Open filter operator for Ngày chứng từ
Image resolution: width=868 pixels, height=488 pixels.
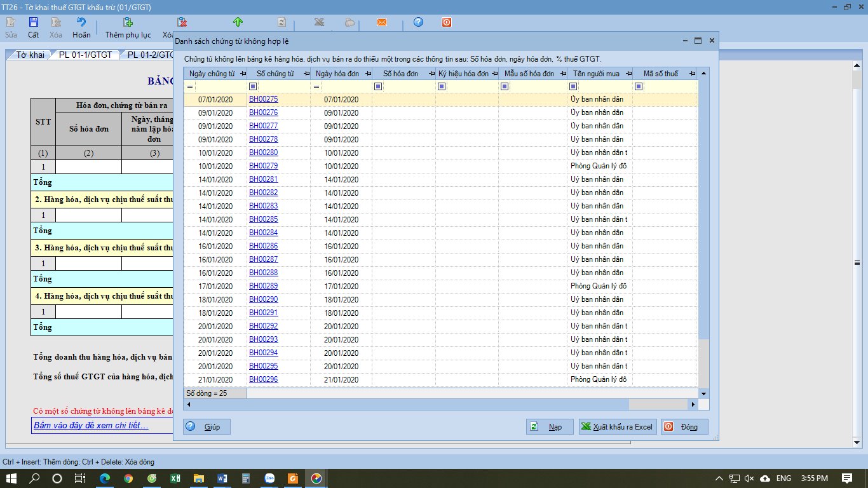(x=190, y=86)
